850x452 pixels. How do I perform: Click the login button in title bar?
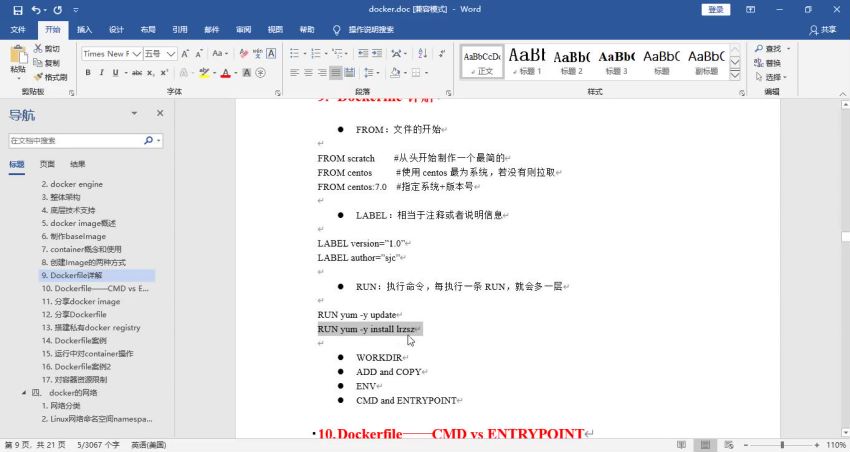(x=716, y=9)
